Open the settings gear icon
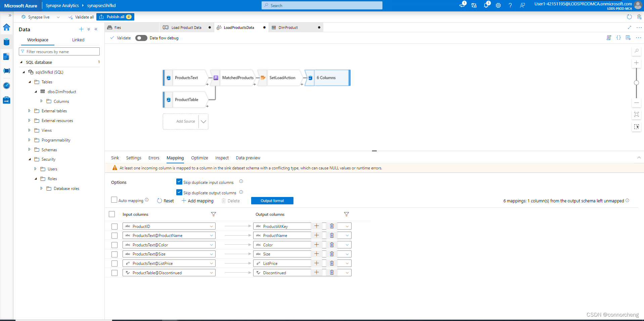Viewport: 644px width, 321px height. (498, 5)
